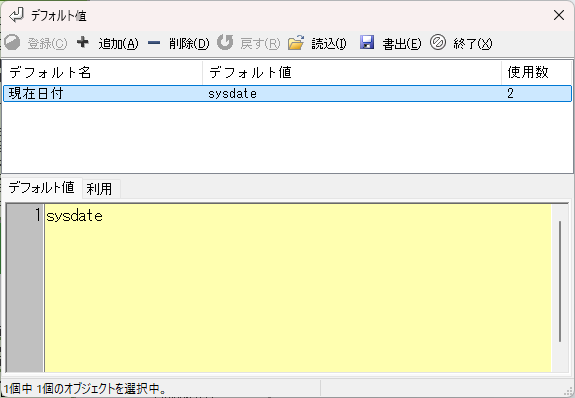This screenshot has width=575, height=398.
Task: Click the sysdate cell in the list
Action: tap(232, 94)
